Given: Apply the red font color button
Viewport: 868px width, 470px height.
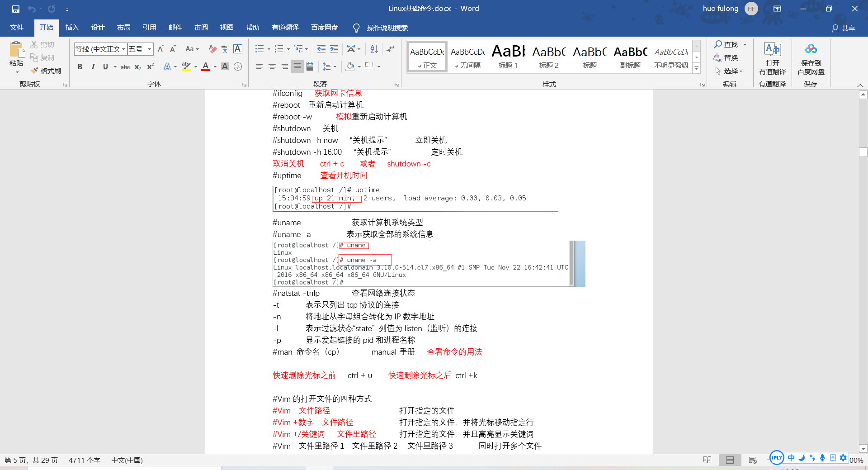Looking at the screenshot, I should click(x=206, y=66).
